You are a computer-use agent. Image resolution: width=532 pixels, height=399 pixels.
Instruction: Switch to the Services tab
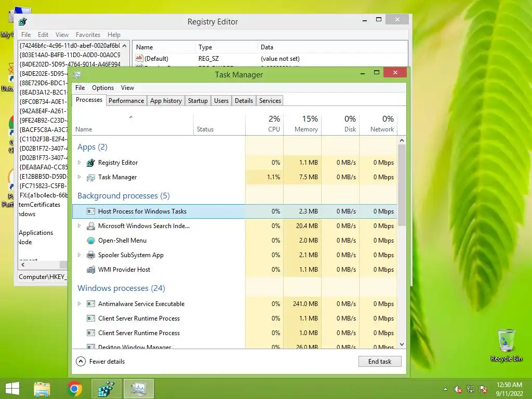[x=270, y=101]
